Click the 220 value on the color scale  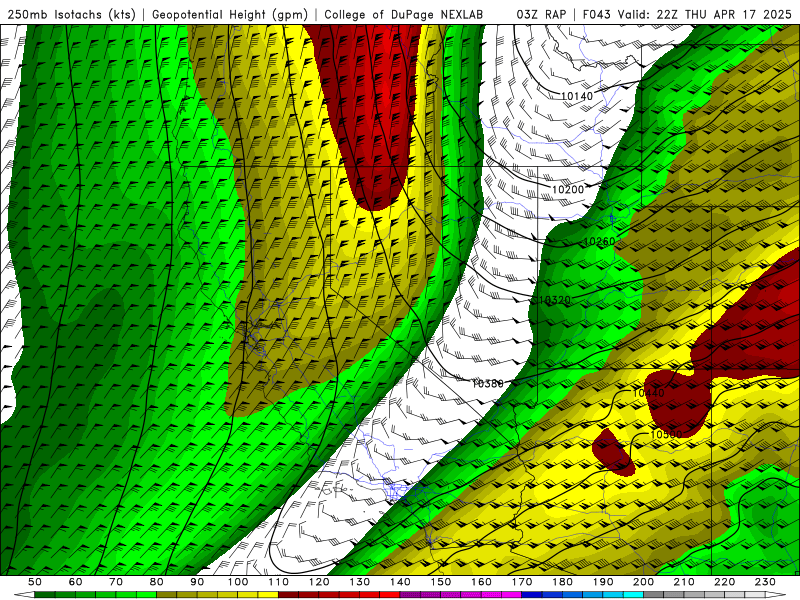tap(725, 582)
